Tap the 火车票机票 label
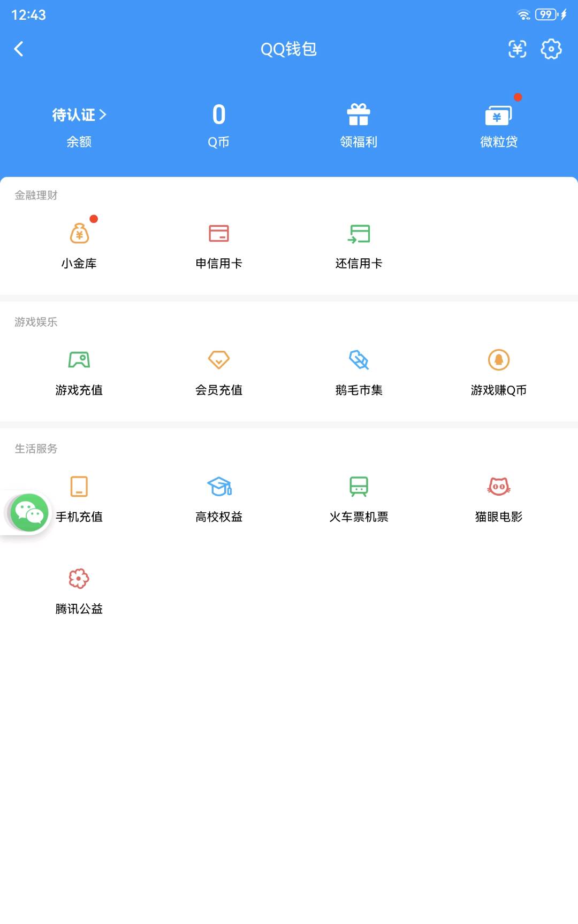Viewport: 578px width, 924px height. [359, 517]
